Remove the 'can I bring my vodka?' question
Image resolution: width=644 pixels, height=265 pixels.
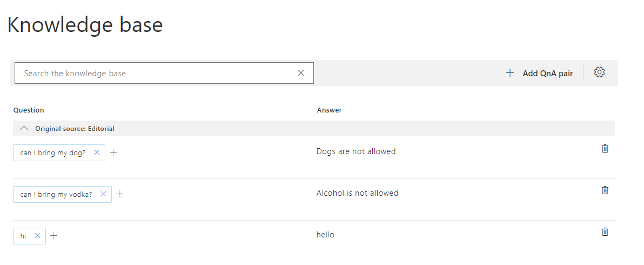(x=103, y=194)
